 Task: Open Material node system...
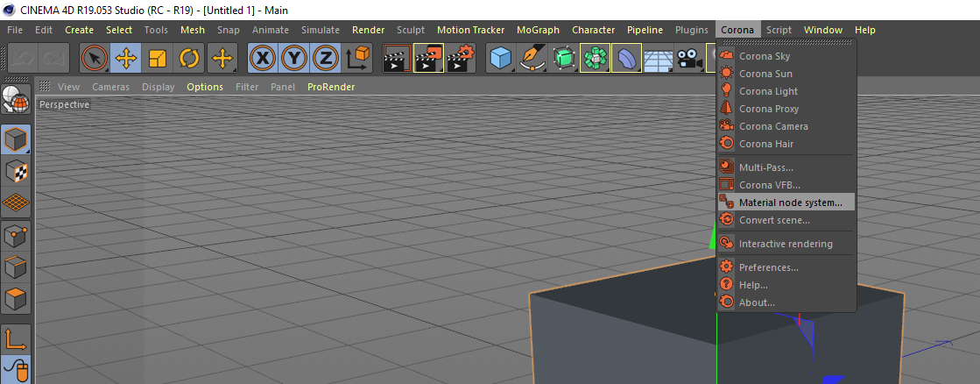[x=786, y=203]
